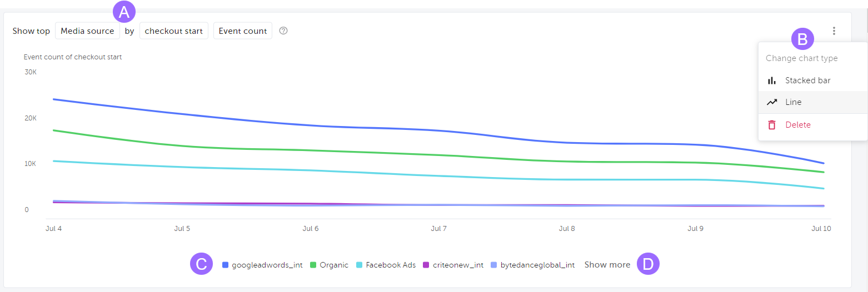The width and height of the screenshot is (868, 292).
Task: Click the criteonew_int purple color swatch
Action: pos(426,265)
